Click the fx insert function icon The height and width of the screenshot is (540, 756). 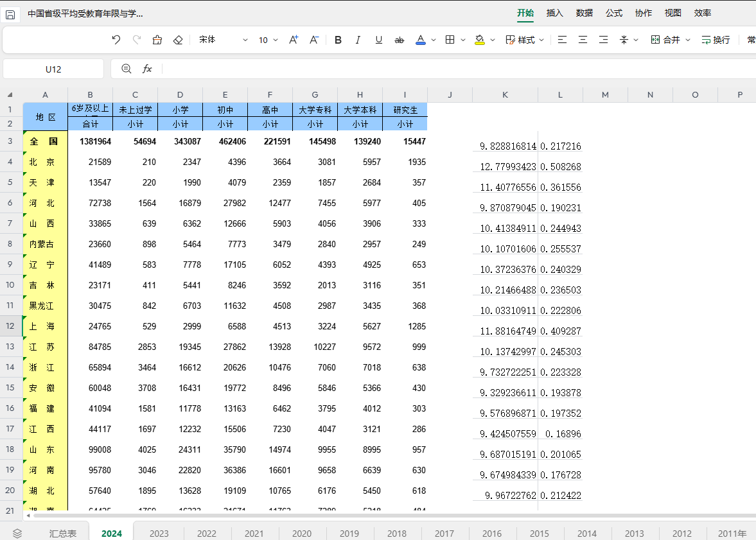click(147, 69)
